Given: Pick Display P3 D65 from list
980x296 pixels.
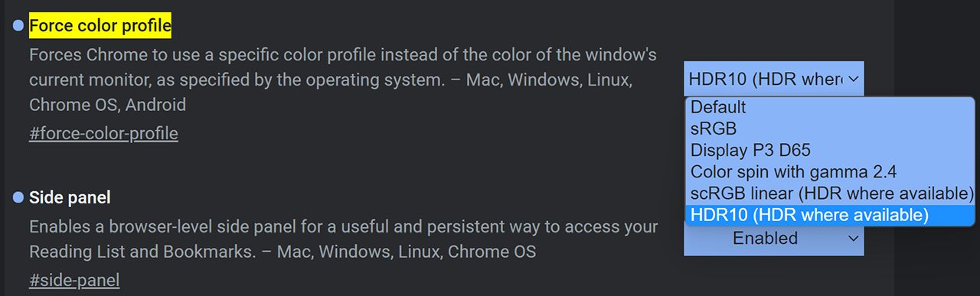Looking at the screenshot, I should [x=830, y=150].
